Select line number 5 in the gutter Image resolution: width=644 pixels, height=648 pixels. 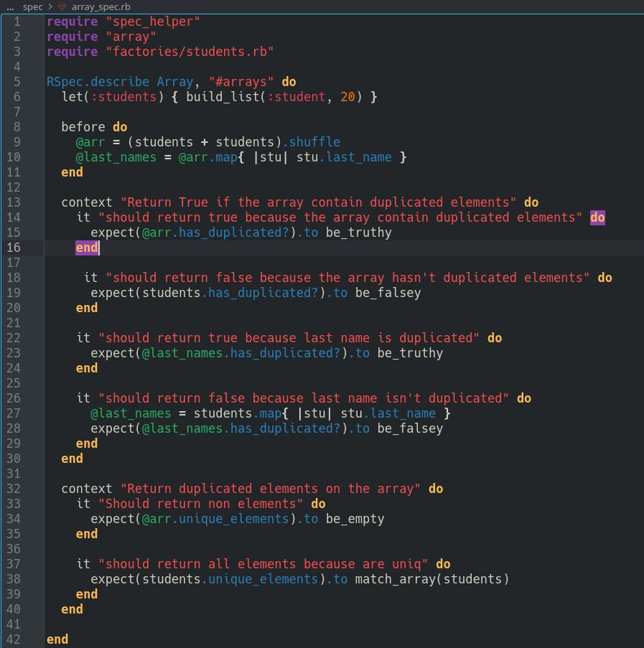17,82
